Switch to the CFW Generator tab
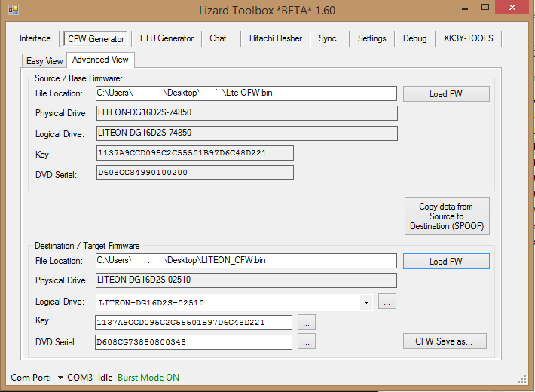 click(96, 39)
